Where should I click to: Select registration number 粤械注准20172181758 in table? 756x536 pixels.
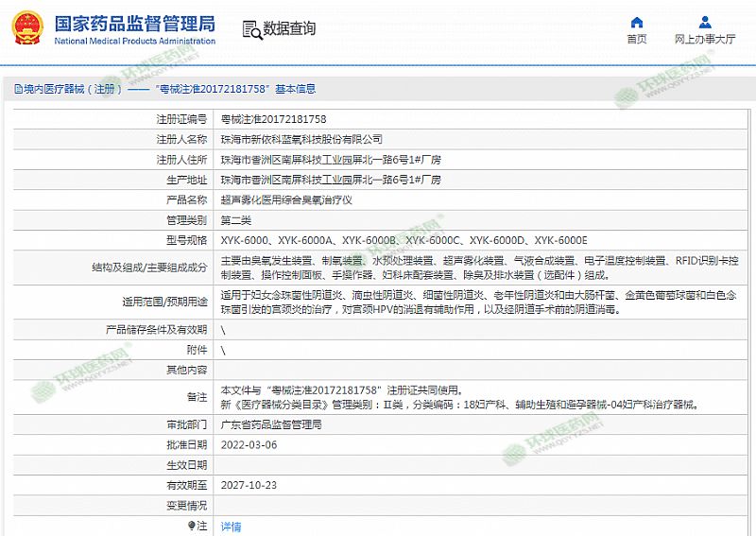[273, 119]
